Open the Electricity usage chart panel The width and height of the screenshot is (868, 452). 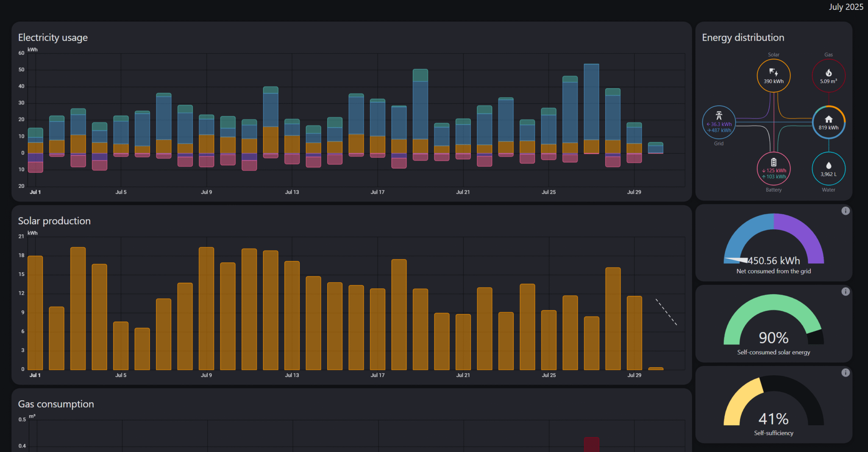click(53, 37)
